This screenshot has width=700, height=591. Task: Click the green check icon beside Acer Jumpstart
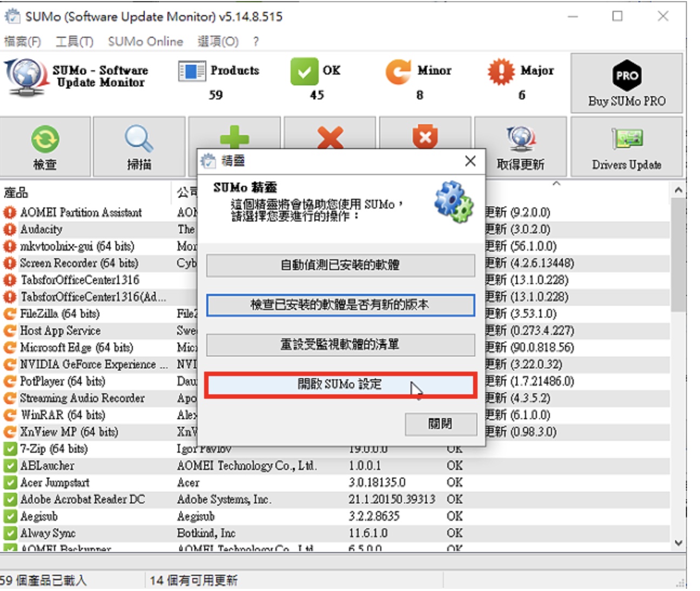click(x=10, y=482)
